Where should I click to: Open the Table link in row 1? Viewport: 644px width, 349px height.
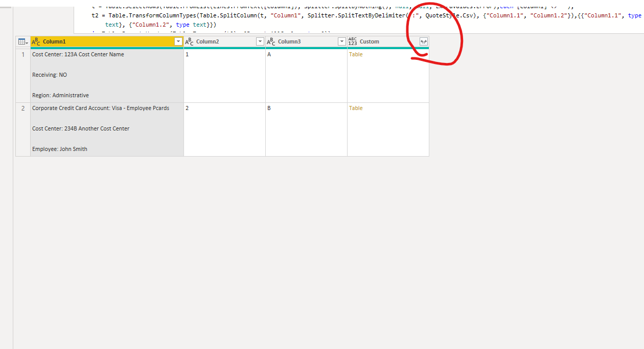[x=356, y=54]
